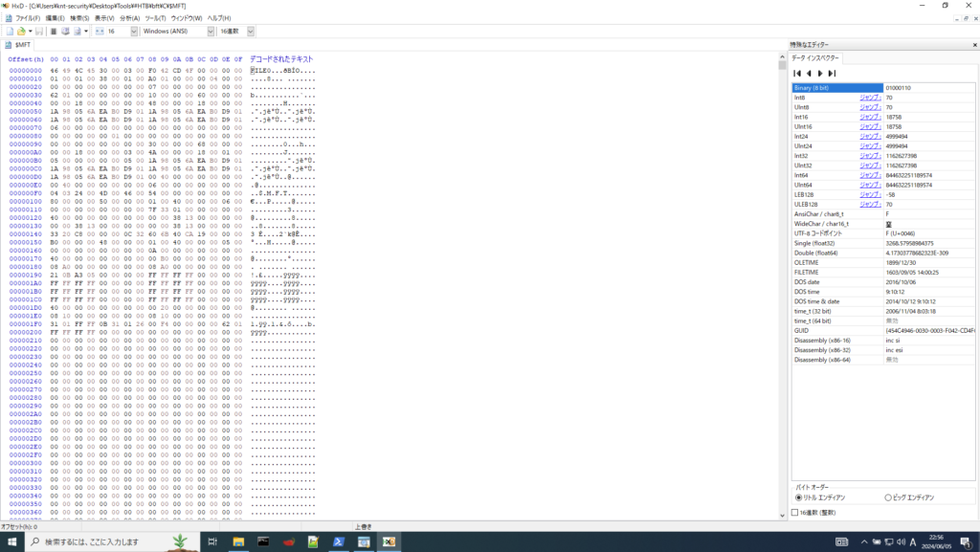Jump to first byte in data inspector
This screenshot has height=552, width=980.
(x=796, y=73)
